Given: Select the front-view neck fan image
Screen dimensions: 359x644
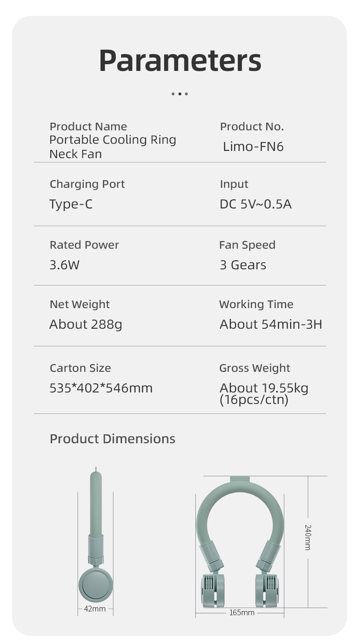Looking at the screenshot, I should 240,542.
